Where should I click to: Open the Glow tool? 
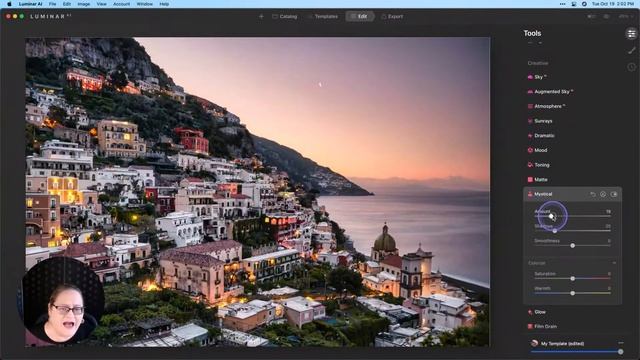click(x=536, y=312)
